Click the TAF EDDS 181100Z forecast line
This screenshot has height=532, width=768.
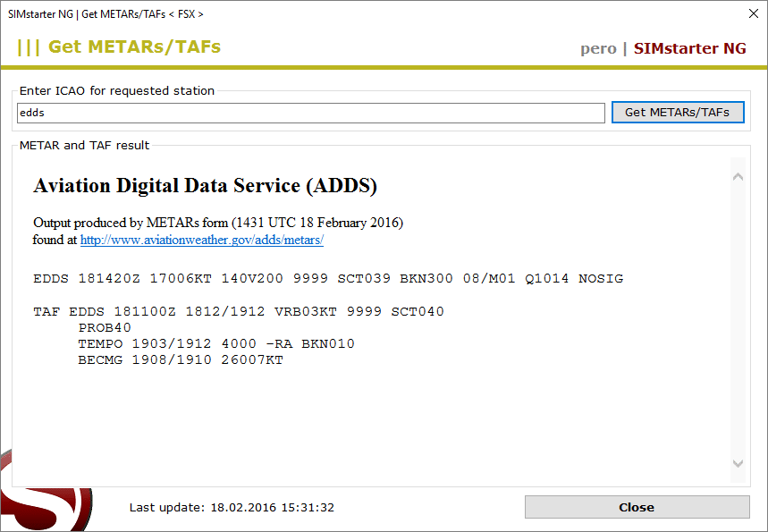[x=239, y=312]
